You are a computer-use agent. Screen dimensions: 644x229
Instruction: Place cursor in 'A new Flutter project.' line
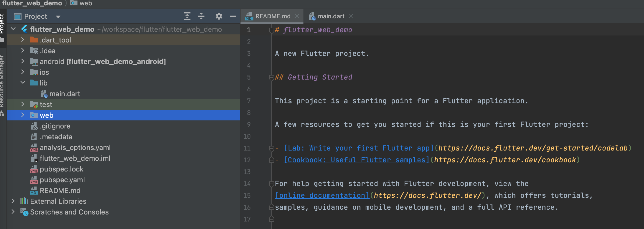coord(322,53)
